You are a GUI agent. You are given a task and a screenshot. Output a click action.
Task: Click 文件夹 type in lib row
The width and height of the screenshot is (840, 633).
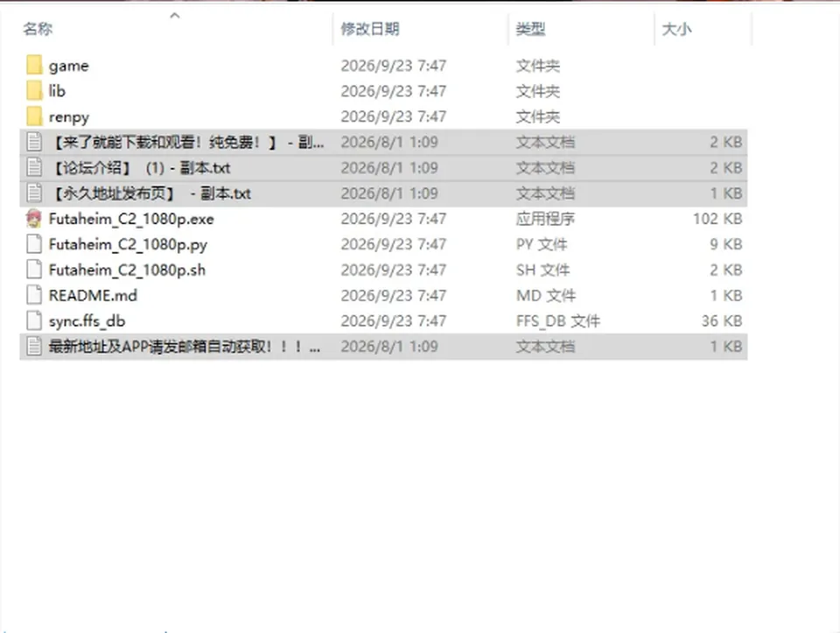coord(538,91)
